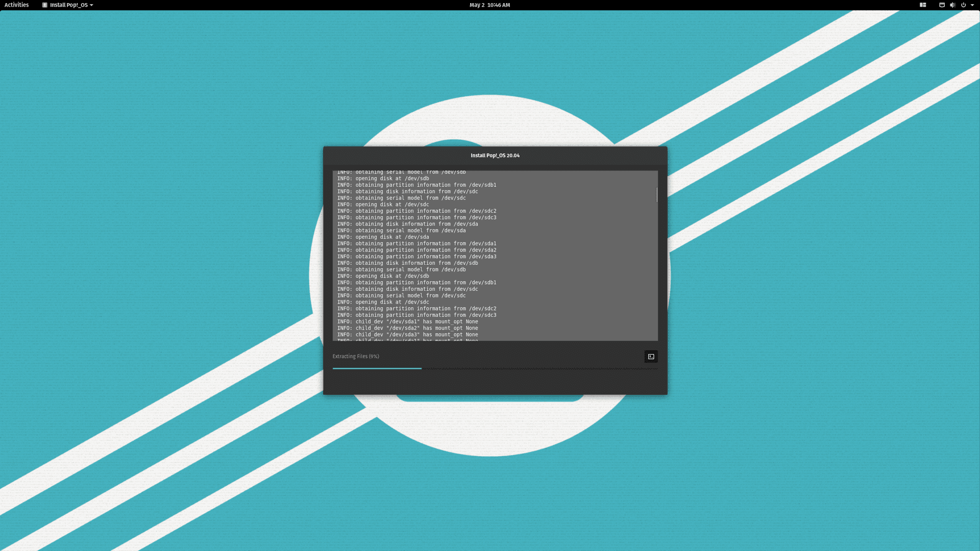The image size is (980, 551).
Task: Expand the system menu arrow at top right
Action: coord(972,5)
